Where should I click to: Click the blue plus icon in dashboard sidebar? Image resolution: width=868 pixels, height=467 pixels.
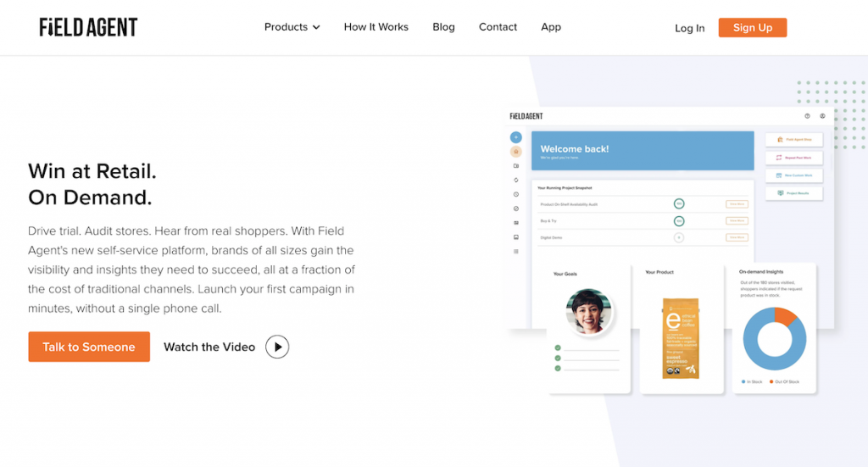[516, 137]
